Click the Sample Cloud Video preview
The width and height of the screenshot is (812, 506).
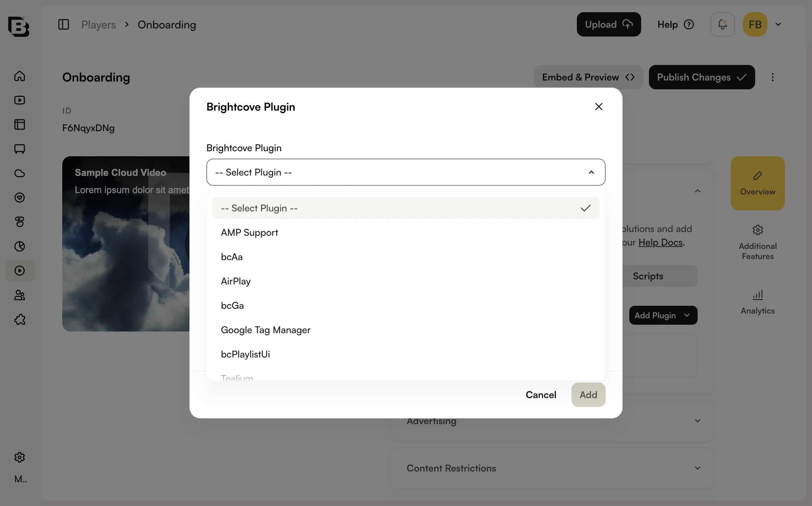126,244
